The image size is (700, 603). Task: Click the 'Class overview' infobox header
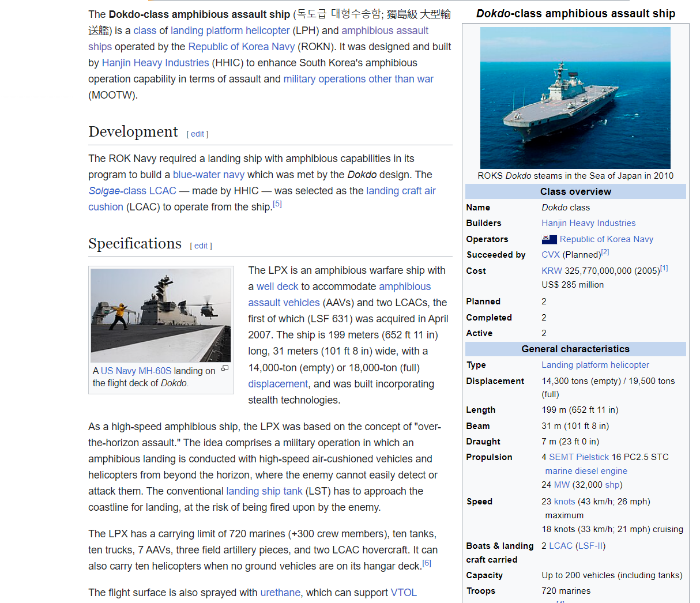pyautogui.click(x=575, y=191)
